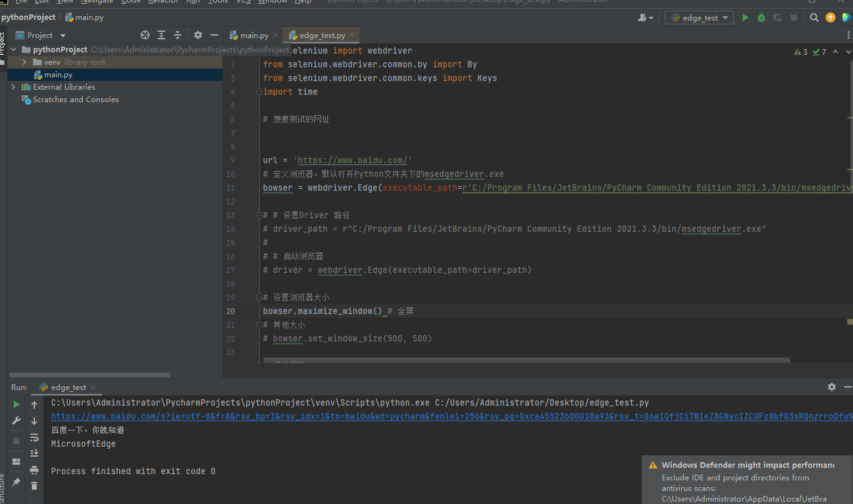
Task: Select the edge_test tab in Run panel
Action: click(69, 388)
